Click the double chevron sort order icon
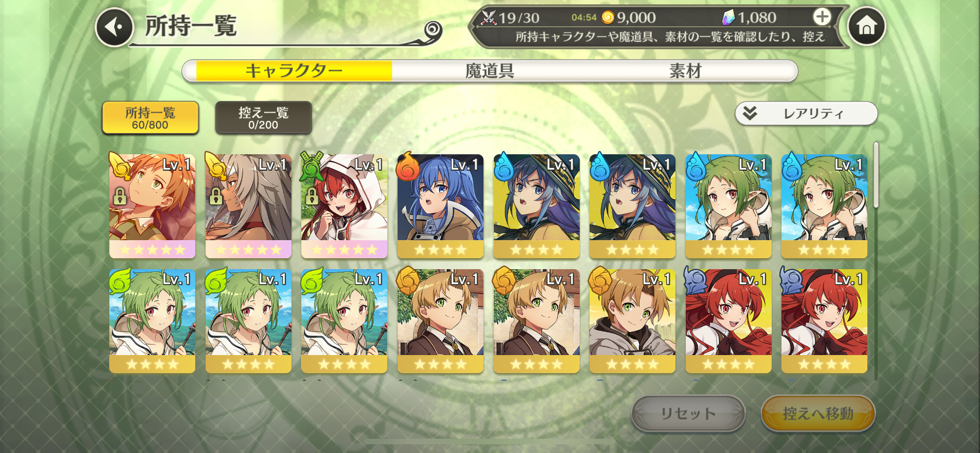The image size is (980, 453). 750,113
